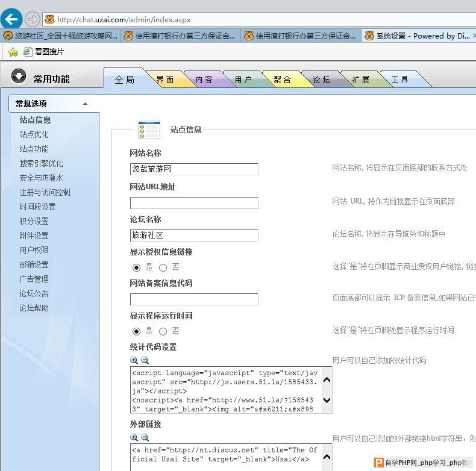Click the browser back arrow button
The image size is (476, 471).
[x=11, y=19]
